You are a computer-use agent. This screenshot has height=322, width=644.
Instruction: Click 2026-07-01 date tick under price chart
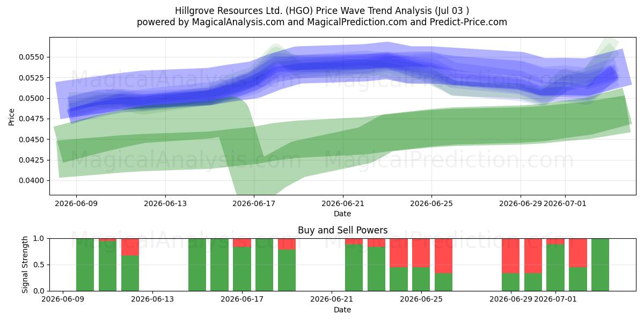pyautogui.click(x=565, y=204)
